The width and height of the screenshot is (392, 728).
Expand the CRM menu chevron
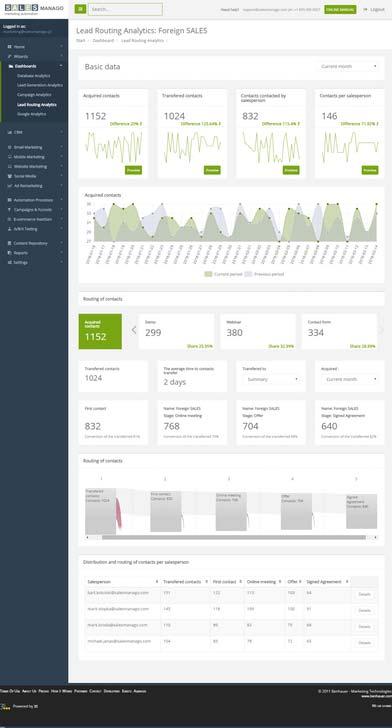(62, 132)
